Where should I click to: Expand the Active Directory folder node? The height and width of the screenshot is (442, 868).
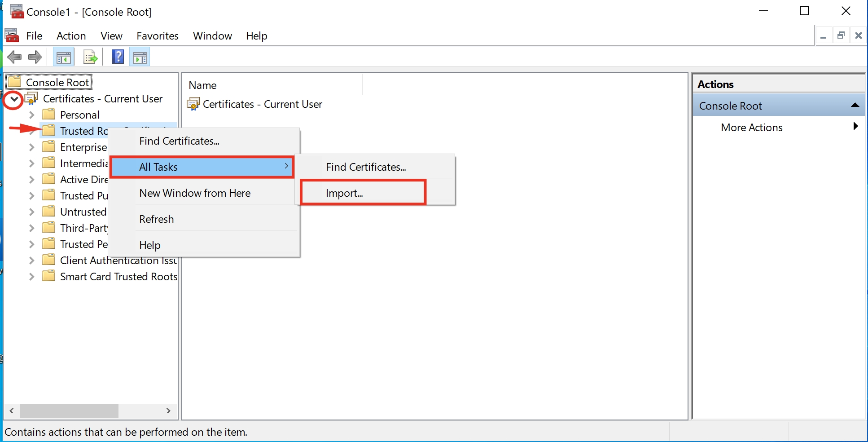[x=31, y=180]
